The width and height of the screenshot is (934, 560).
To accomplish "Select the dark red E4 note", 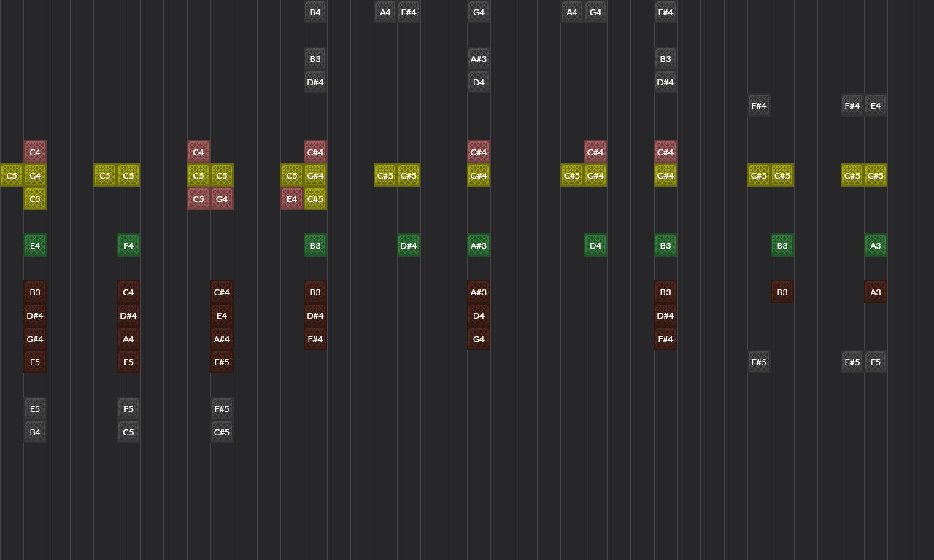I will pos(222,316).
